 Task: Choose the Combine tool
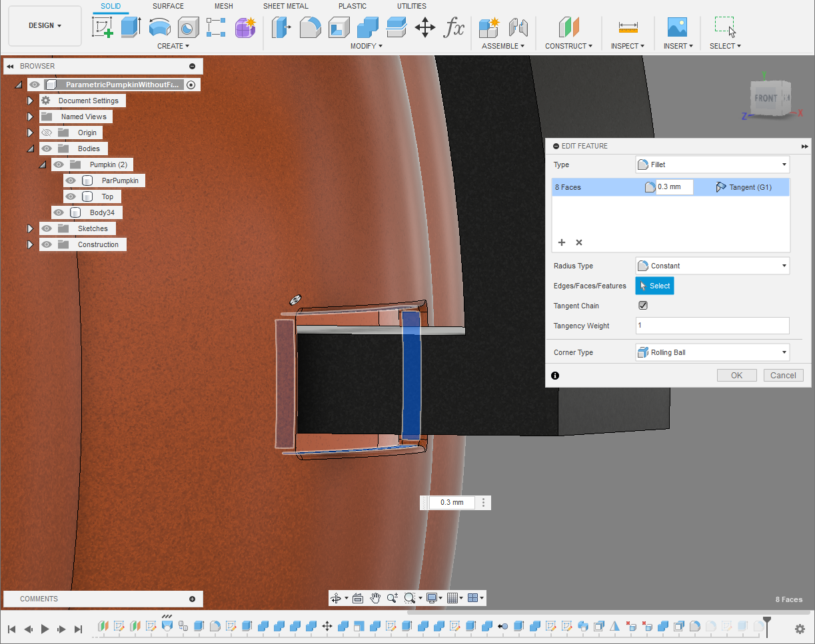tap(367, 27)
